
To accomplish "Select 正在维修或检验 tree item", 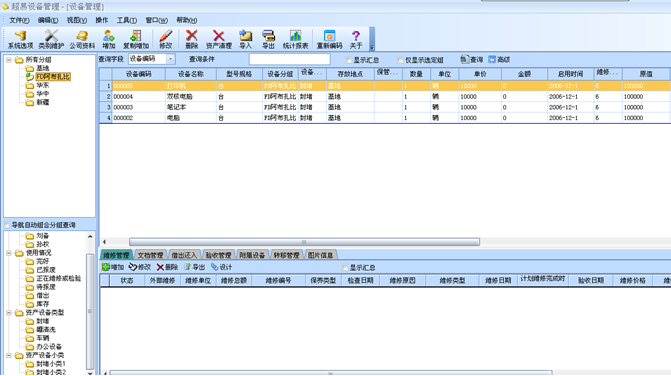I will (x=59, y=278).
